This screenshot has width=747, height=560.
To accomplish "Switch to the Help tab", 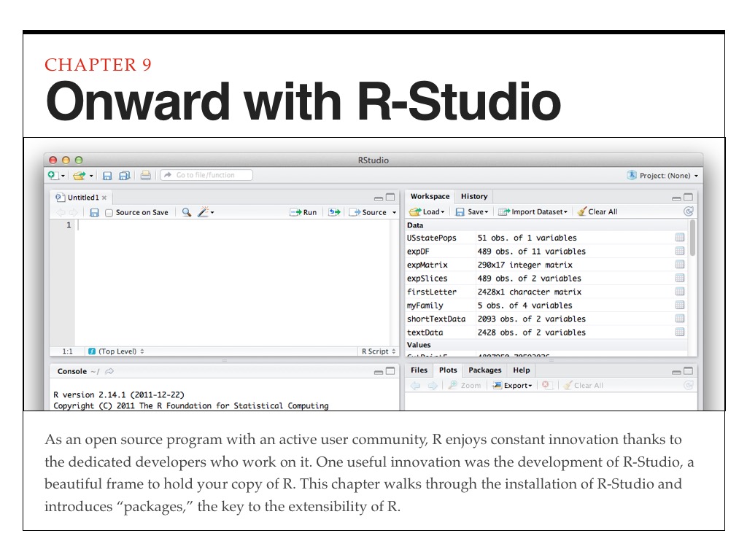I will pos(522,370).
